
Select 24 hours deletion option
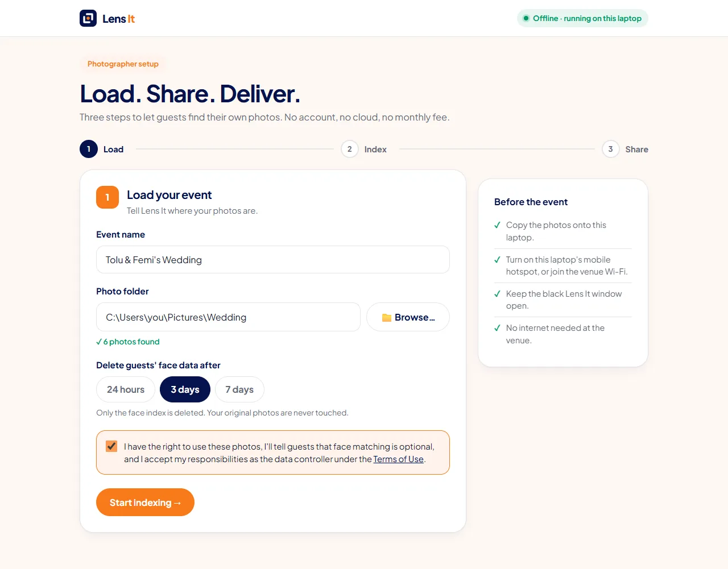pos(126,389)
